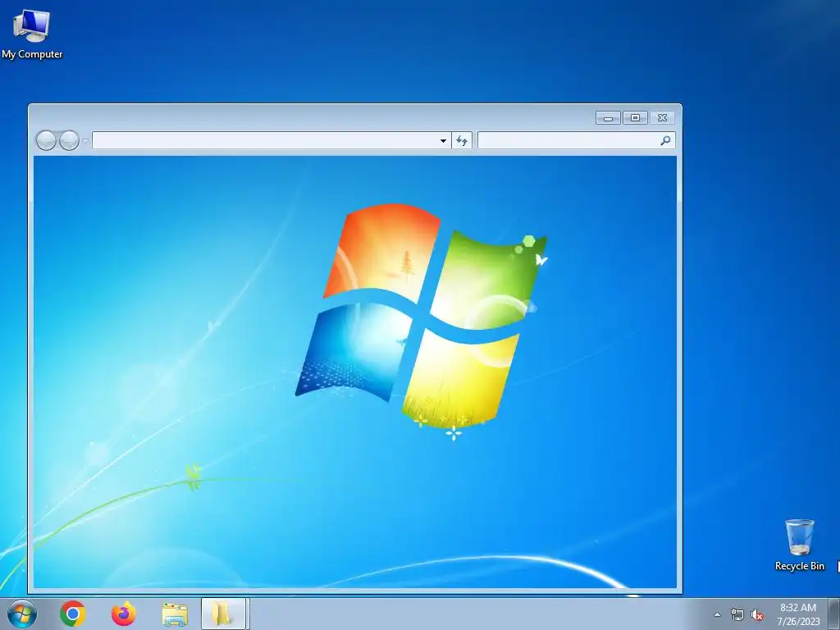This screenshot has height=630, width=840.
Task: Open the Windows Start menu
Action: coord(22,614)
